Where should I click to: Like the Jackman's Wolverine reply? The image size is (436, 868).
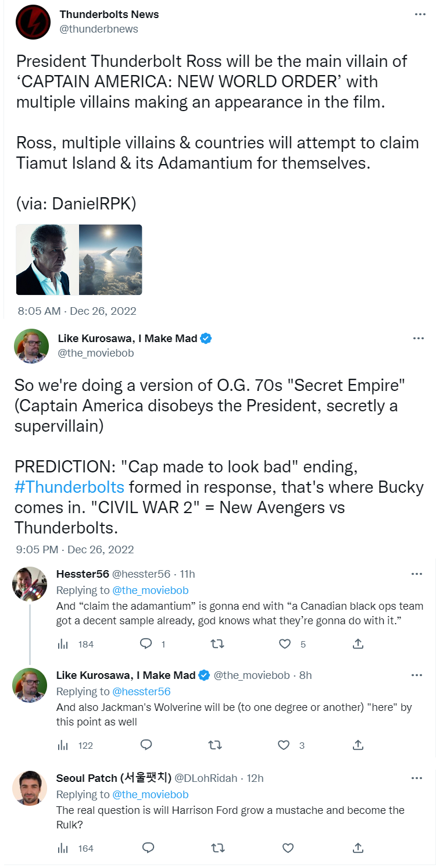point(284,745)
